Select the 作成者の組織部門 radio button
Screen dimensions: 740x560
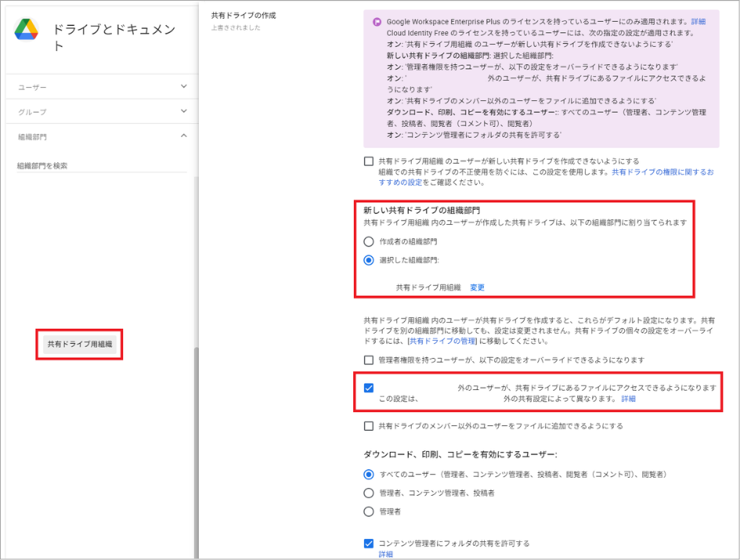pyautogui.click(x=369, y=241)
